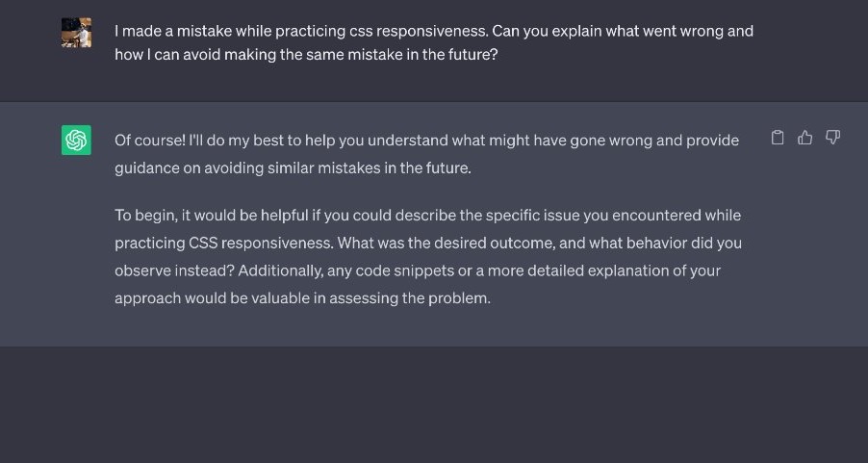Mark the response with thumbs down
Viewport: 868px width, 463px height.
(x=833, y=138)
